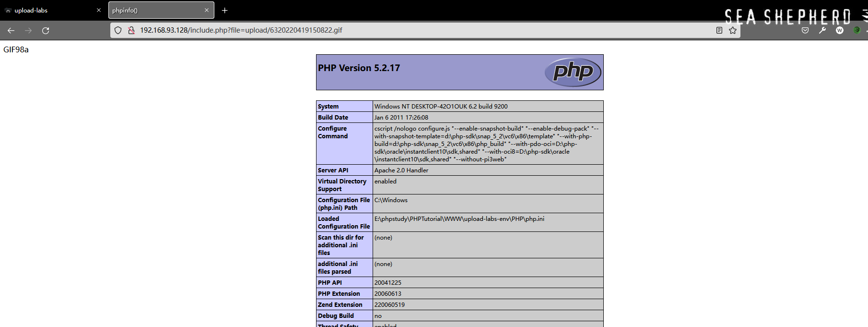
Task: Select the Debug Build label
Action: [x=336, y=316]
